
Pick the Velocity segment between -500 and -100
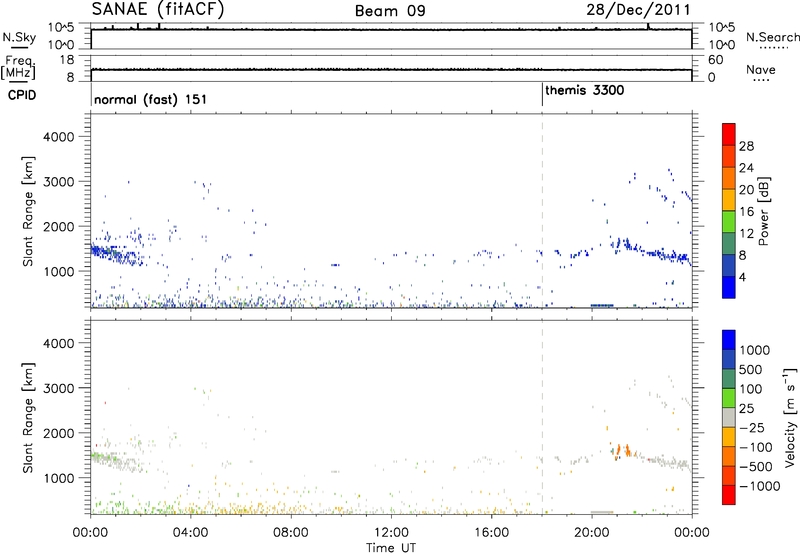tap(729, 456)
